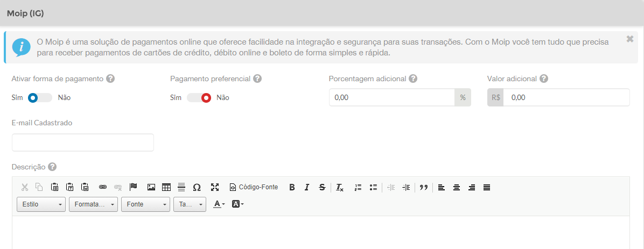Insert a numbered list
Screen dimensions: 644x249
358,188
